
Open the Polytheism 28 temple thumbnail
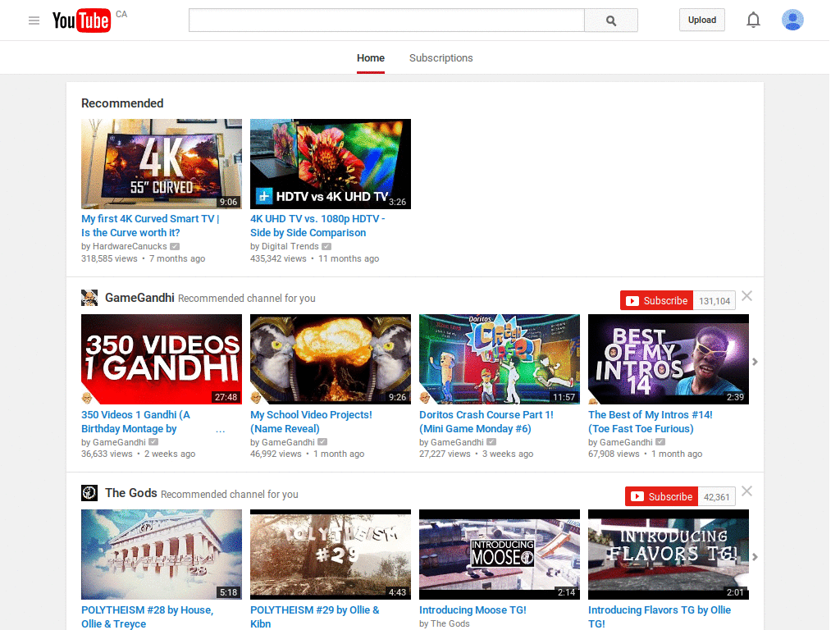coord(162,555)
